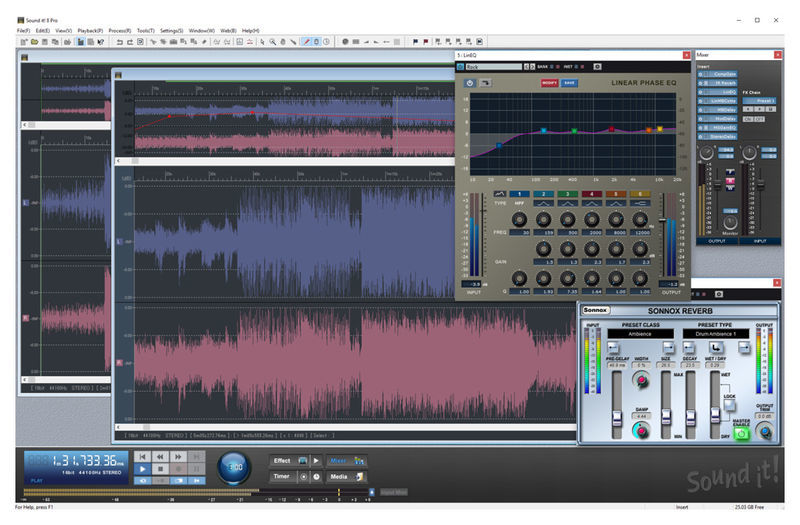Open band 6 shelf type selector
This screenshot has width=800, height=525.
click(640, 204)
